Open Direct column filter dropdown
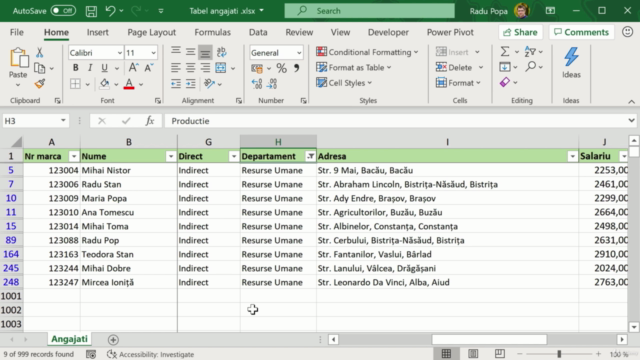The image size is (640, 360). [234, 156]
